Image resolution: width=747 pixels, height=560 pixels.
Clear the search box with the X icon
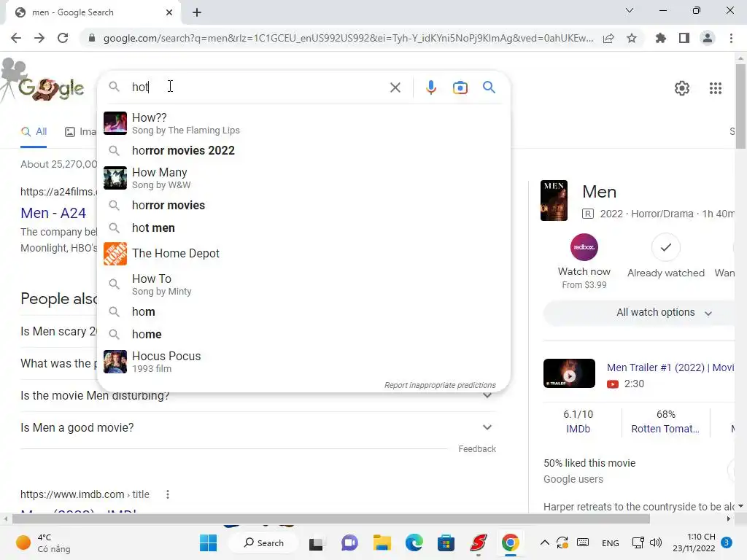coord(395,87)
